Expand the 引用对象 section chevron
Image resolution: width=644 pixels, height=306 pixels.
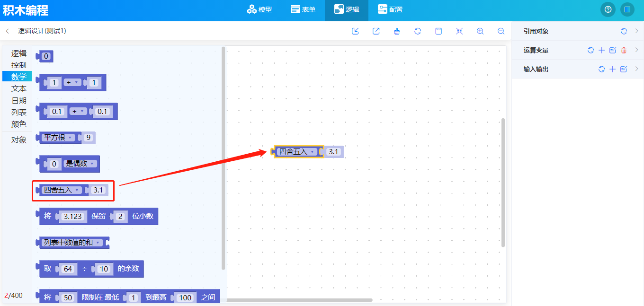click(x=636, y=31)
